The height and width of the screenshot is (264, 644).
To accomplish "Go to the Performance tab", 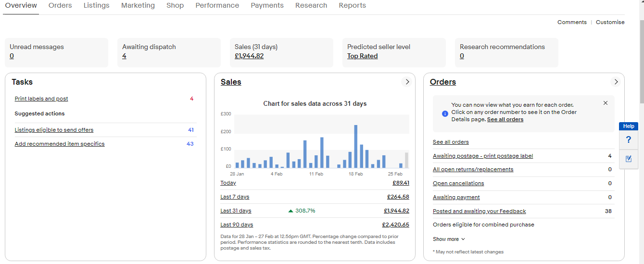I will [217, 6].
